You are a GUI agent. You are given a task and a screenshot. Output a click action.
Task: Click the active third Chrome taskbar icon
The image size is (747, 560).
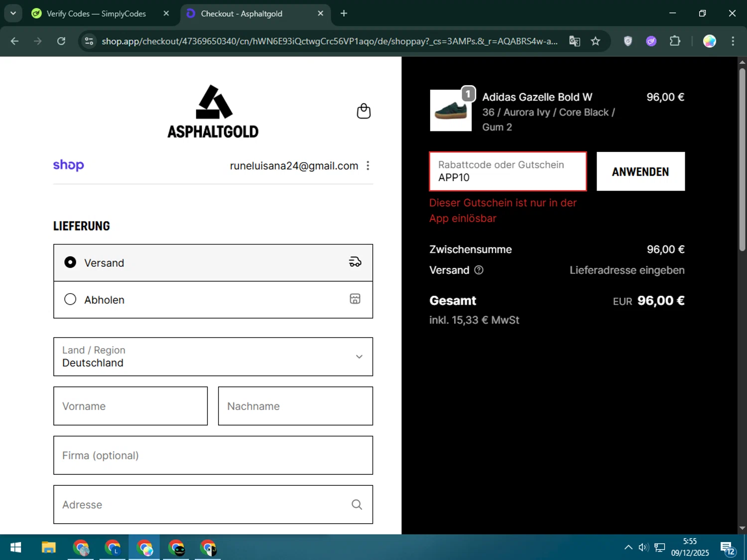144,548
